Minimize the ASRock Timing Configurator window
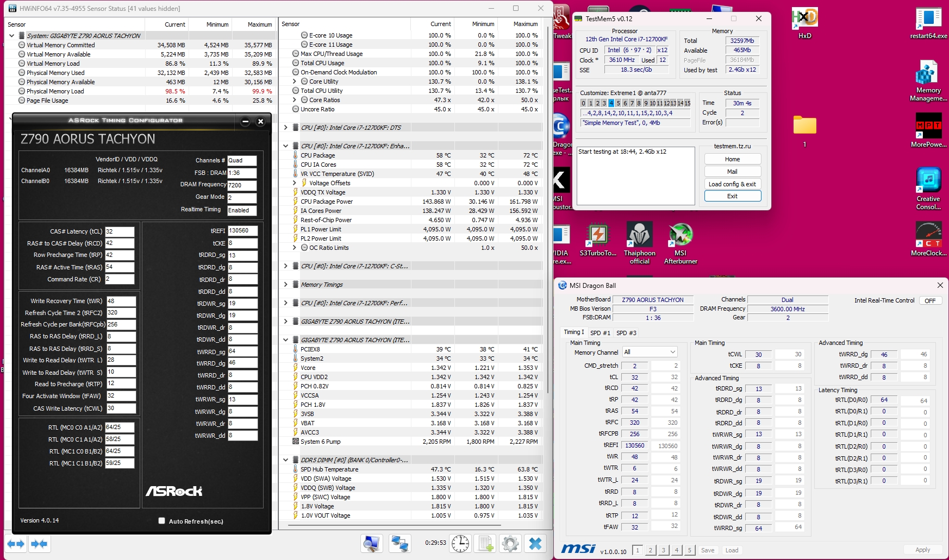Image resolution: width=949 pixels, height=560 pixels. pyautogui.click(x=245, y=121)
